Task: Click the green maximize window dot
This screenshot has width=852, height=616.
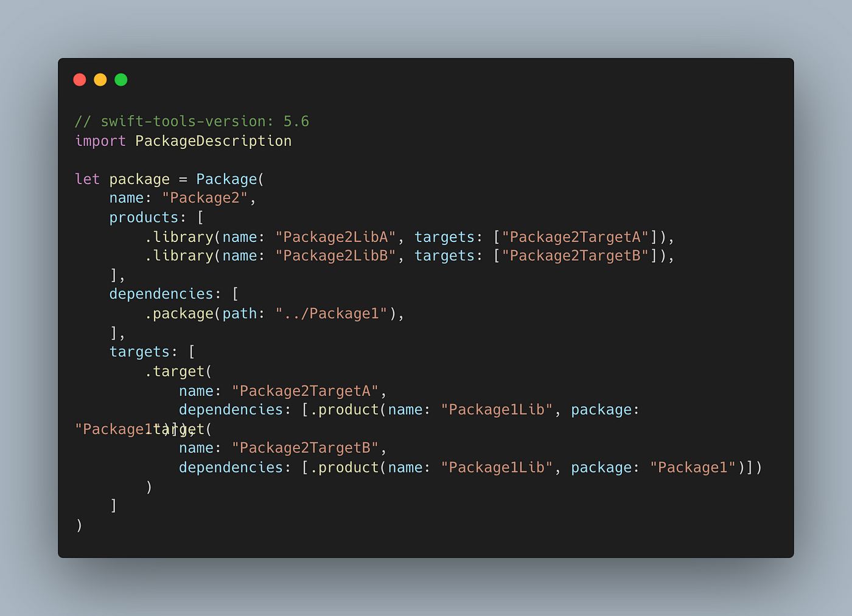Action: (121, 80)
